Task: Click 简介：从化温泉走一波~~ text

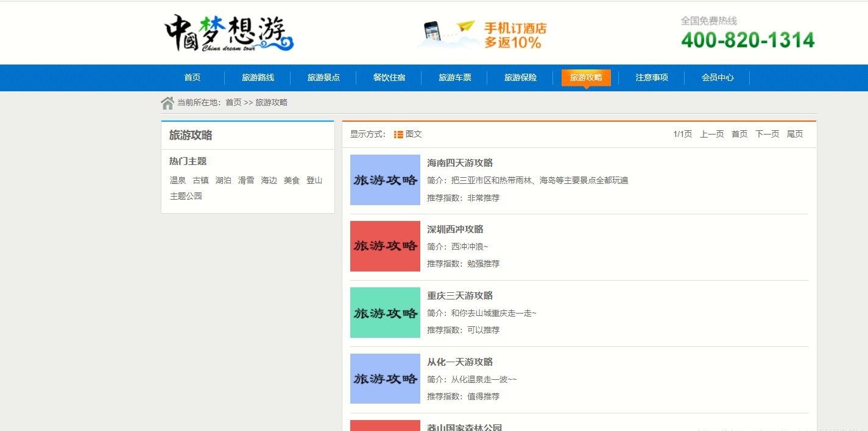Action: tap(471, 380)
